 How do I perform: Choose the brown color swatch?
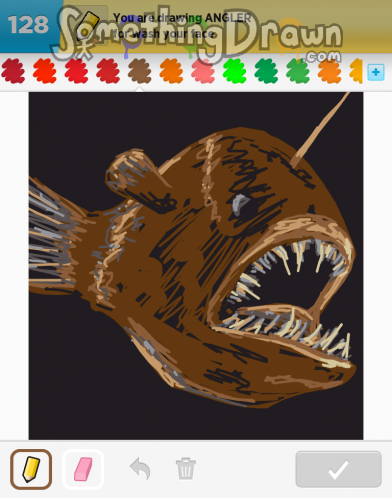pos(140,71)
